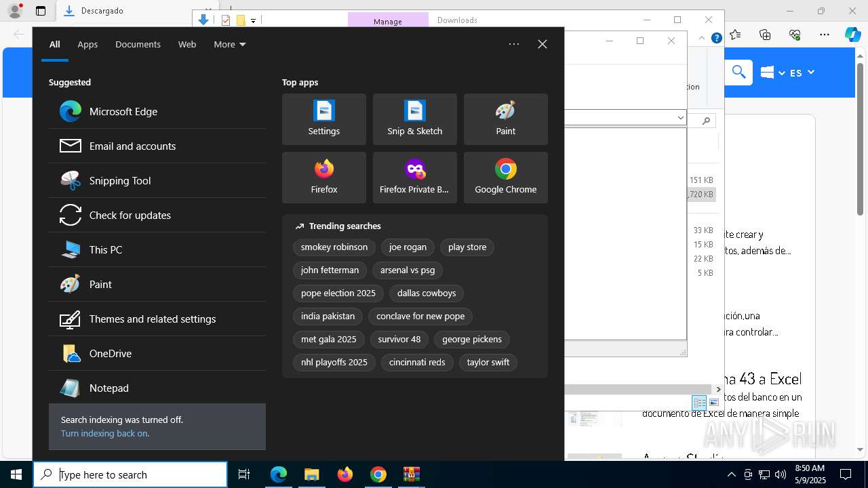The image size is (868, 488).
Task: Open This PC from suggestions
Action: (157, 249)
